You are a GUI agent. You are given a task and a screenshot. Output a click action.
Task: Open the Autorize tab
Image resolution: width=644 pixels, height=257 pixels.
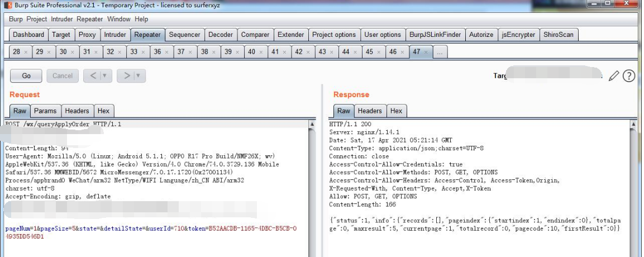click(481, 35)
